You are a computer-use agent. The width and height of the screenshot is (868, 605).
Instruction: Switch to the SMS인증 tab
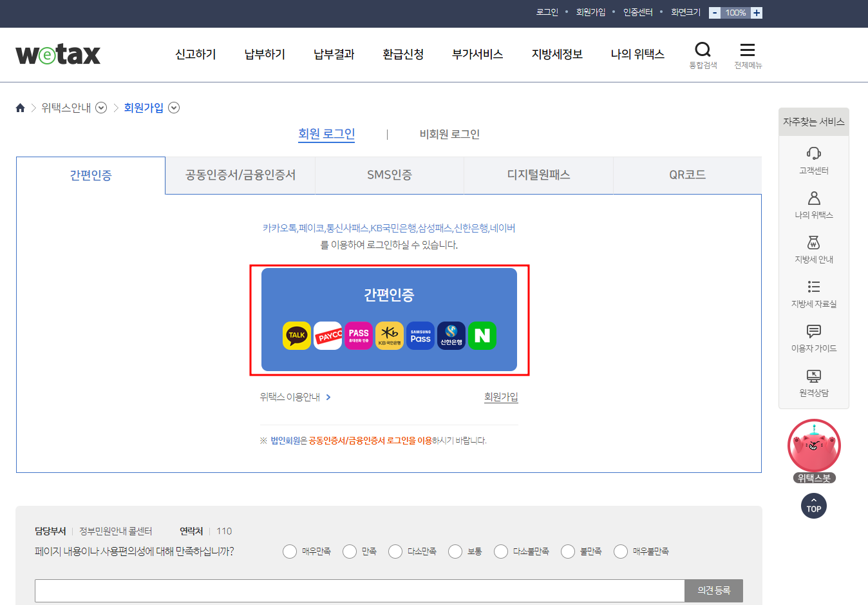[389, 175]
